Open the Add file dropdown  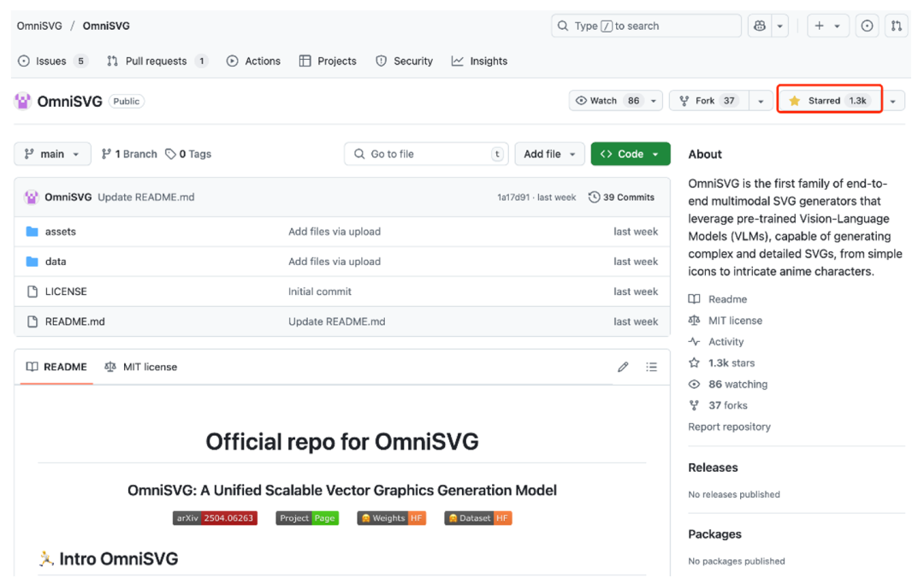point(549,154)
